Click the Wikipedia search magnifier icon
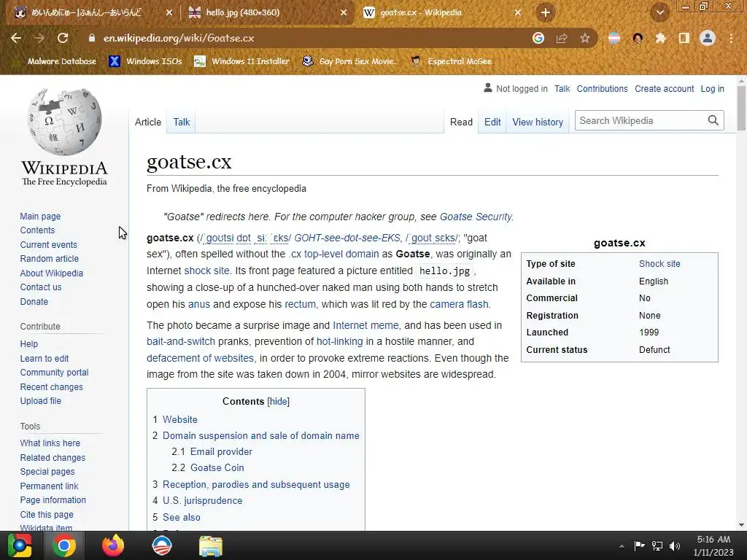Image resolution: width=747 pixels, height=560 pixels. click(x=713, y=120)
